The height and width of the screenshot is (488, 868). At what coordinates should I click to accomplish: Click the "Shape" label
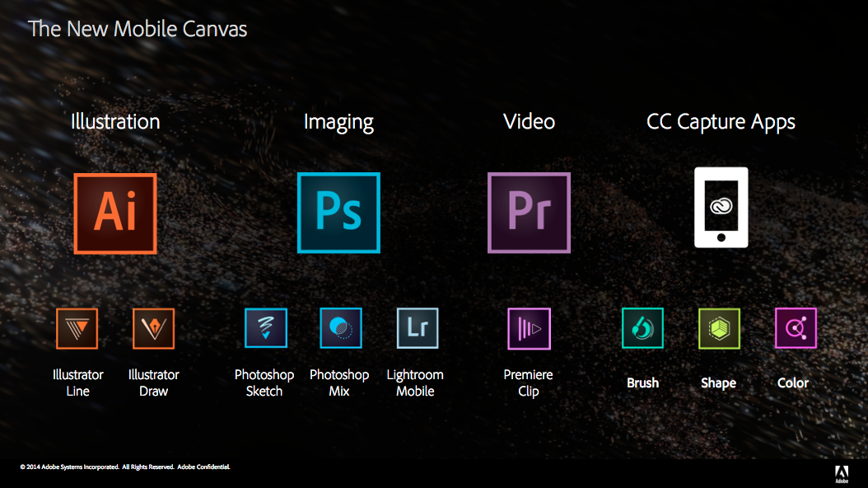coord(719,383)
